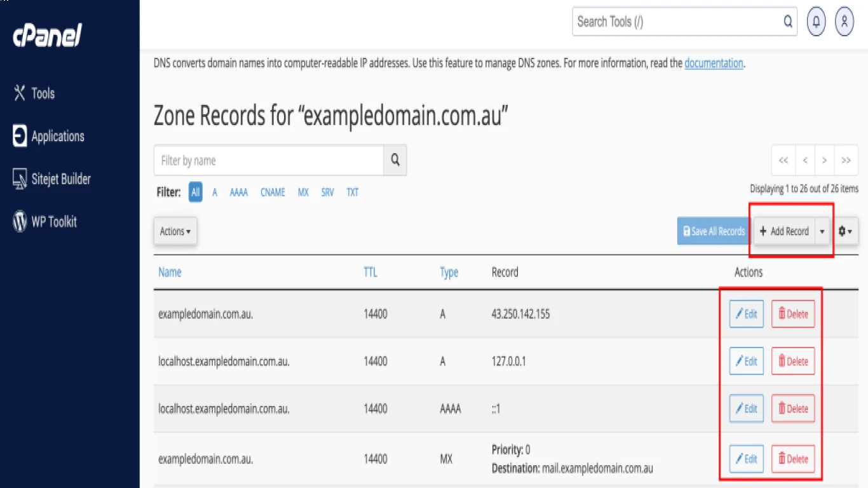Go to first page of records
The width and height of the screenshot is (868, 488).
[x=783, y=160]
